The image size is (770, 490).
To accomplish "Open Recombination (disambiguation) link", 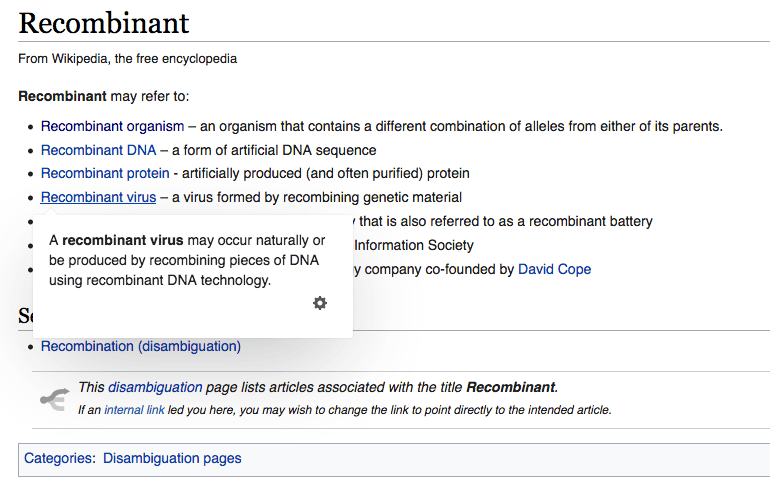I will [140, 346].
